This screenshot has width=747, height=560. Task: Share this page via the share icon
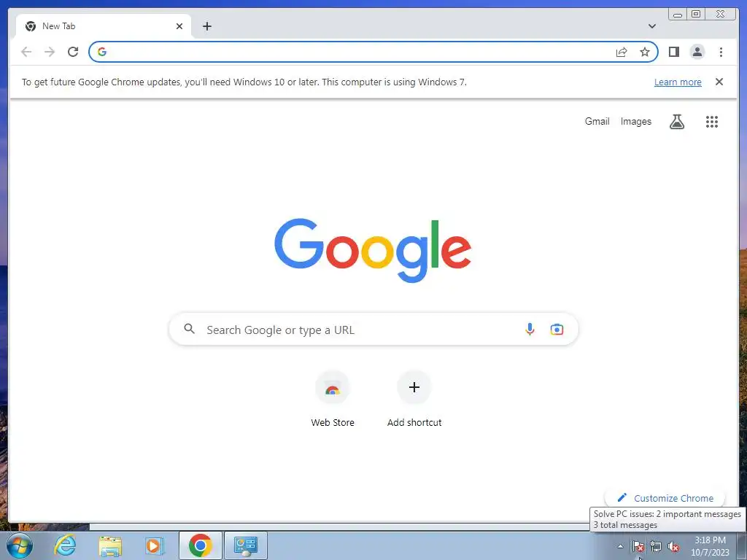(622, 52)
